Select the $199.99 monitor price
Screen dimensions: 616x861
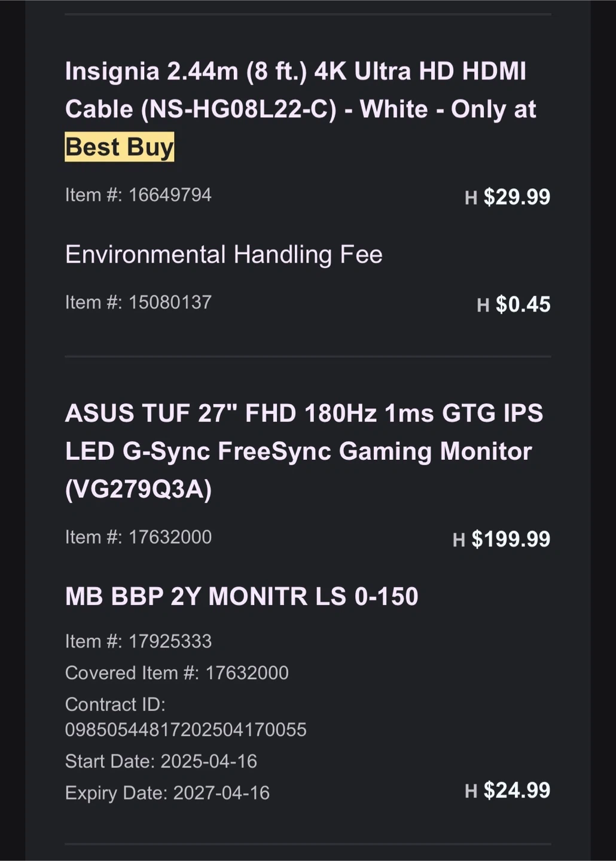511,539
